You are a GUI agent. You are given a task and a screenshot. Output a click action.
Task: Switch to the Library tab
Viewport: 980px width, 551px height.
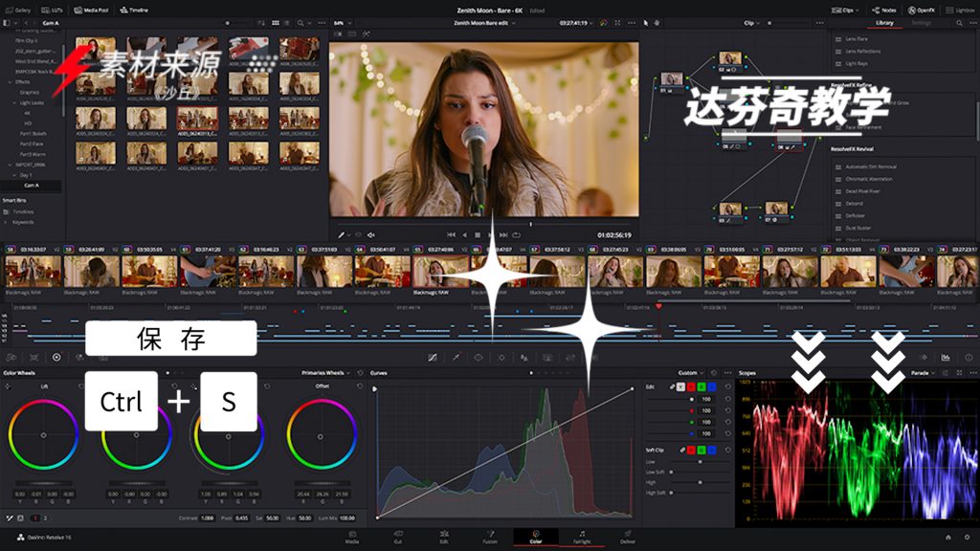coord(884,23)
